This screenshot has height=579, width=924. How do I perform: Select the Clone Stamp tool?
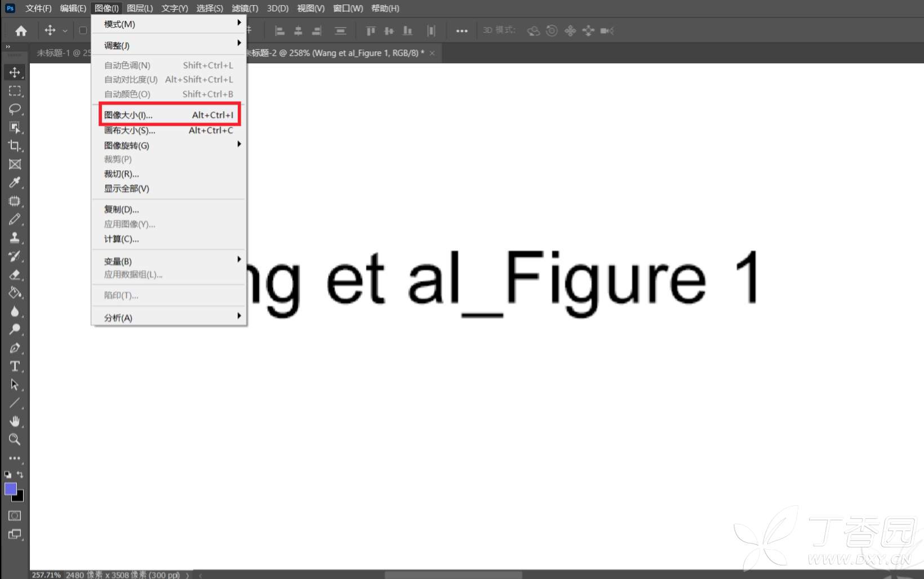15,237
